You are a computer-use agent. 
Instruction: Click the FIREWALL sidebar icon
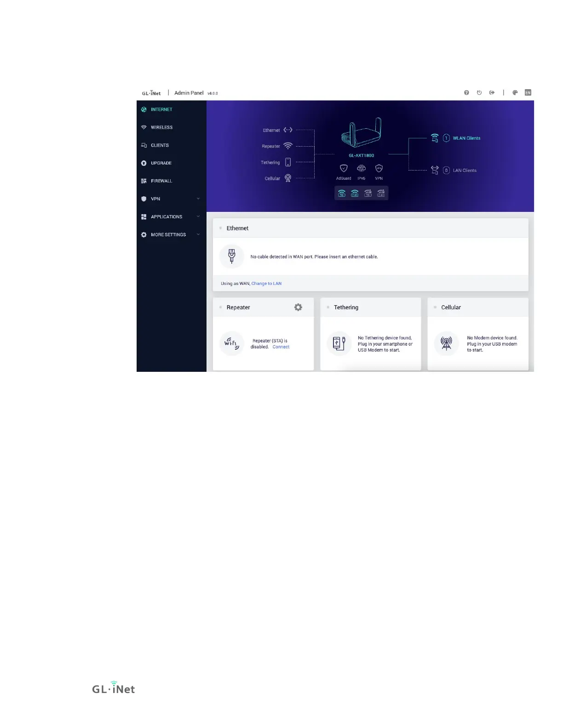point(144,181)
